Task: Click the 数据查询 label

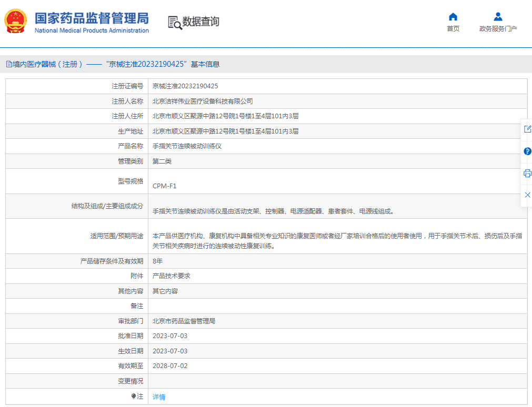Action: (201, 22)
